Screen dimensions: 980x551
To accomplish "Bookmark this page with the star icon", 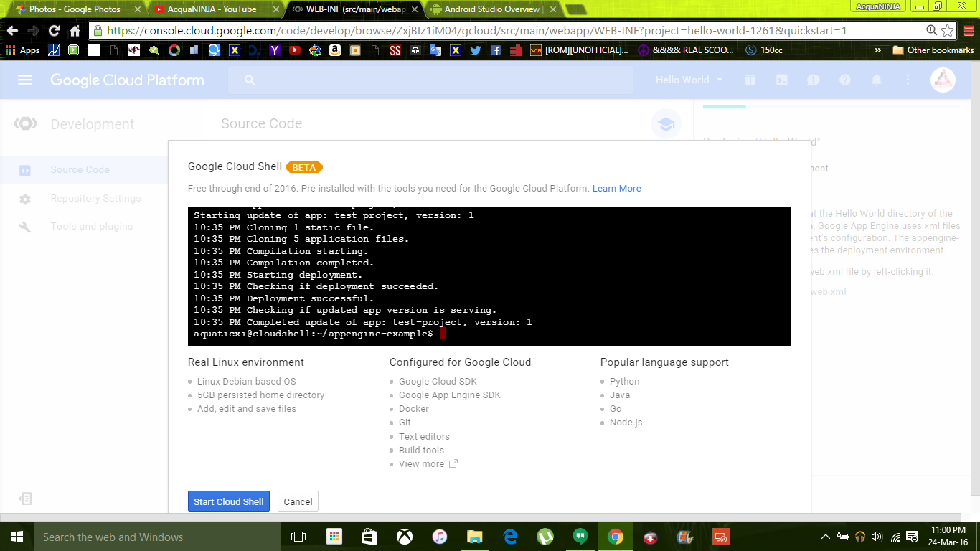I will pos(948,31).
